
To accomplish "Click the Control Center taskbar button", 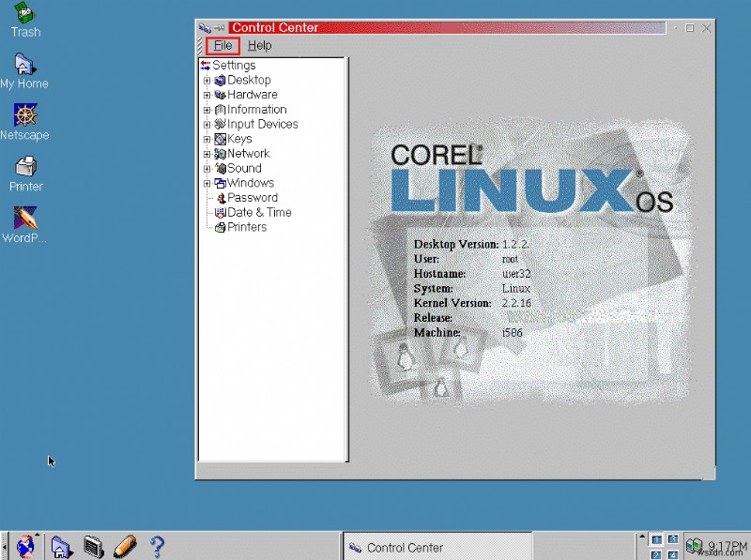I will pos(437,547).
